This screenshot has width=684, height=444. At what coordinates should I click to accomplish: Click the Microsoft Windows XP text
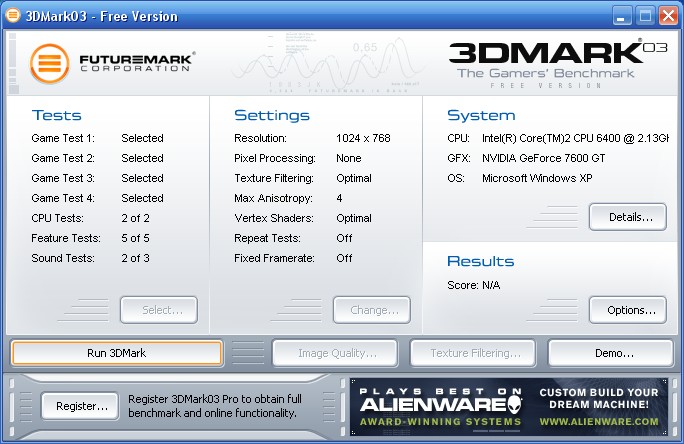pos(537,178)
